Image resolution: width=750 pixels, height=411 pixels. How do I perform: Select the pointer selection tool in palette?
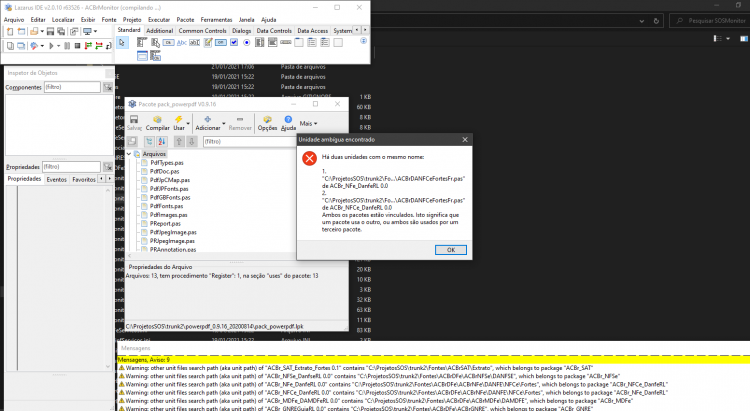(x=122, y=43)
